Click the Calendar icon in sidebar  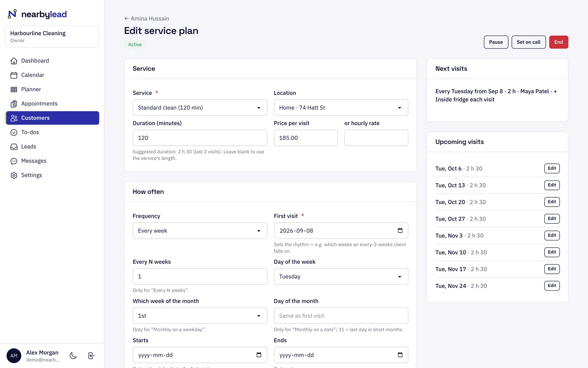pyautogui.click(x=14, y=75)
